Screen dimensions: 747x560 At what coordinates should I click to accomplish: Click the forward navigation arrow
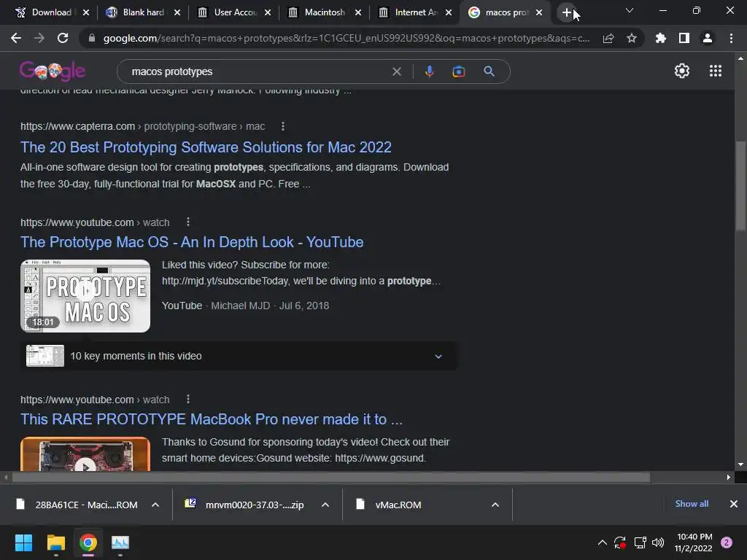pos(39,38)
